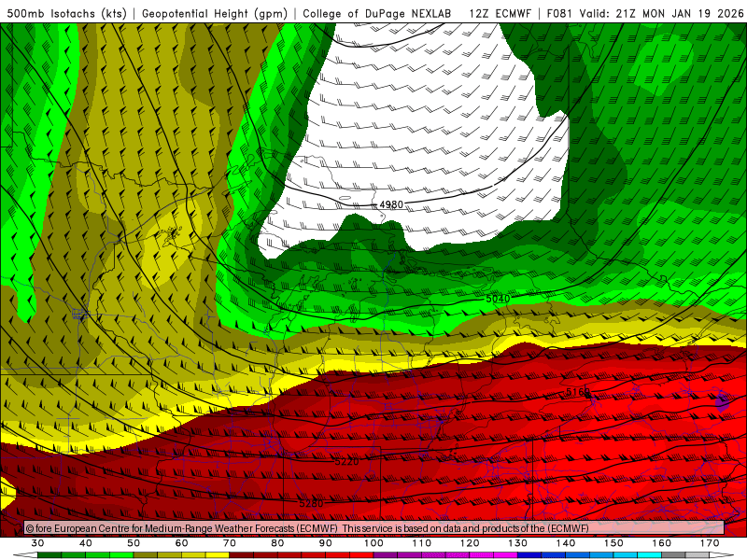
Task: Click the gray swatch at 160 in legend
Action: click(673, 556)
